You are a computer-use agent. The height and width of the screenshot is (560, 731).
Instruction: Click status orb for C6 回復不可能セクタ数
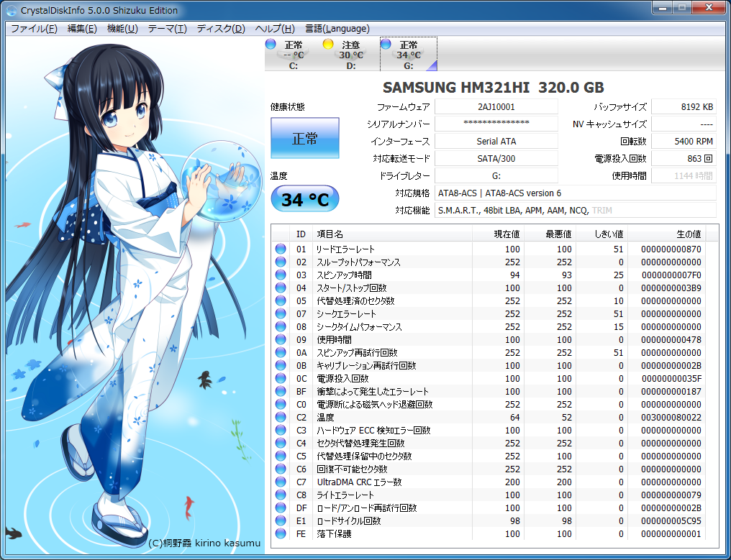[x=281, y=469]
